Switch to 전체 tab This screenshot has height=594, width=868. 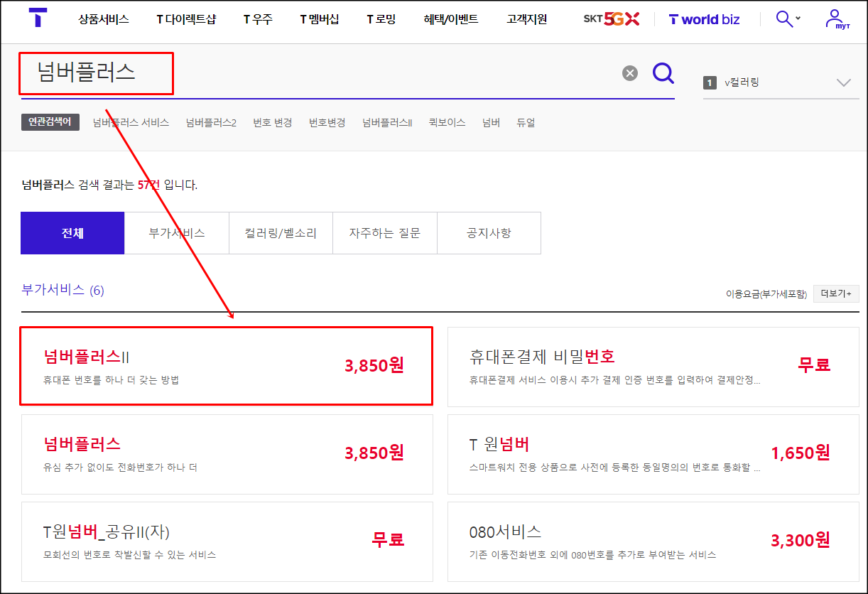pyautogui.click(x=72, y=233)
